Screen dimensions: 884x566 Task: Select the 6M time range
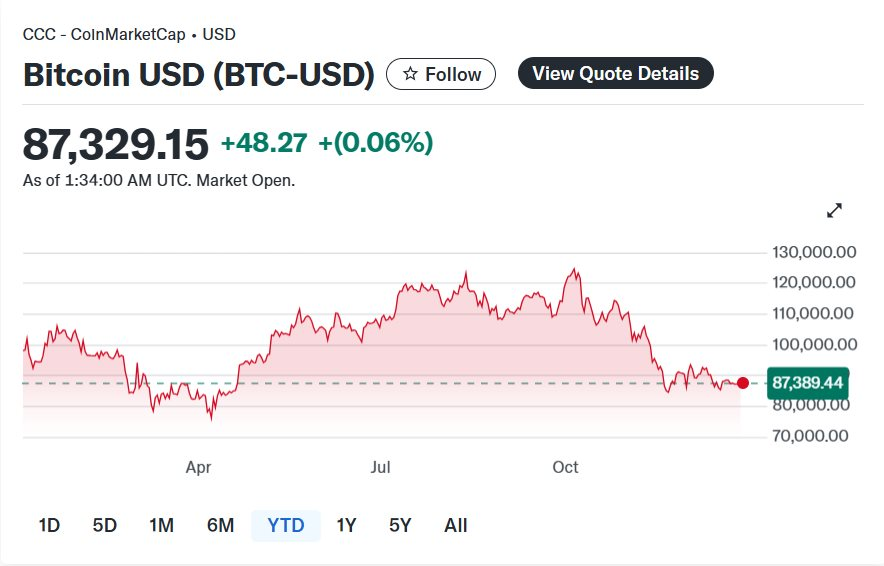(x=221, y=525)
